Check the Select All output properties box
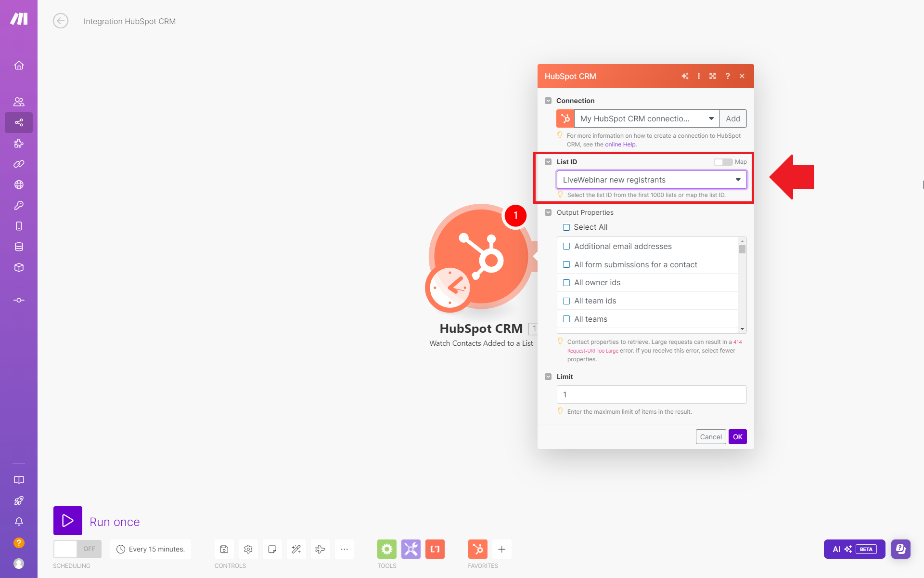Viewport: 924px width, 578px height. click(566, 227)
